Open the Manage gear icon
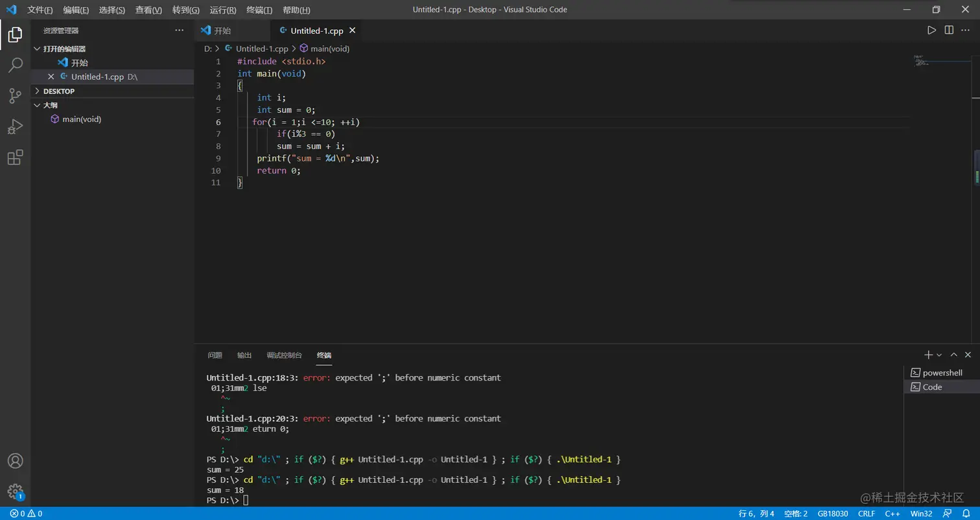Viewport: 980px width, 520px height. pyautogui.click(x=15, y=491)
